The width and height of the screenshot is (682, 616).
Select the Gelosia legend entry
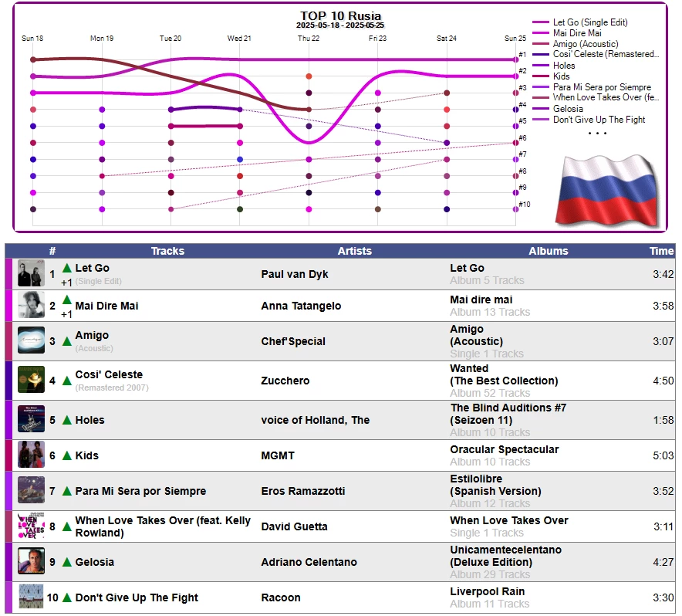tap(558, 108)
